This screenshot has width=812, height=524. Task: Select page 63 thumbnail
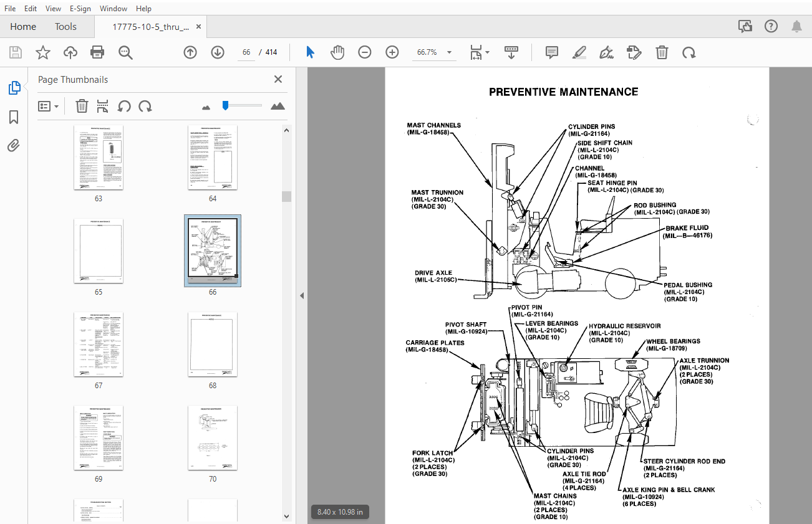click(99, 158)
